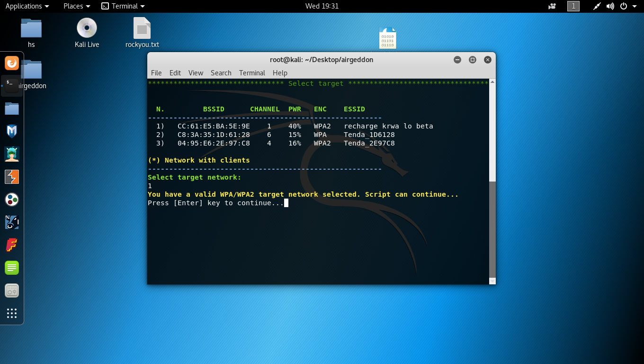
Task: Click the (*) Network with clients line
Action: (199, 160)
